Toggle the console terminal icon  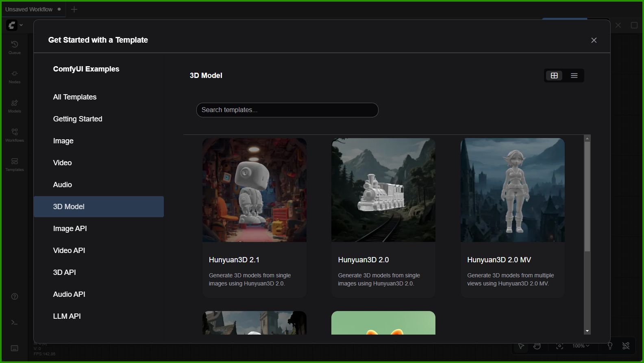15,322
